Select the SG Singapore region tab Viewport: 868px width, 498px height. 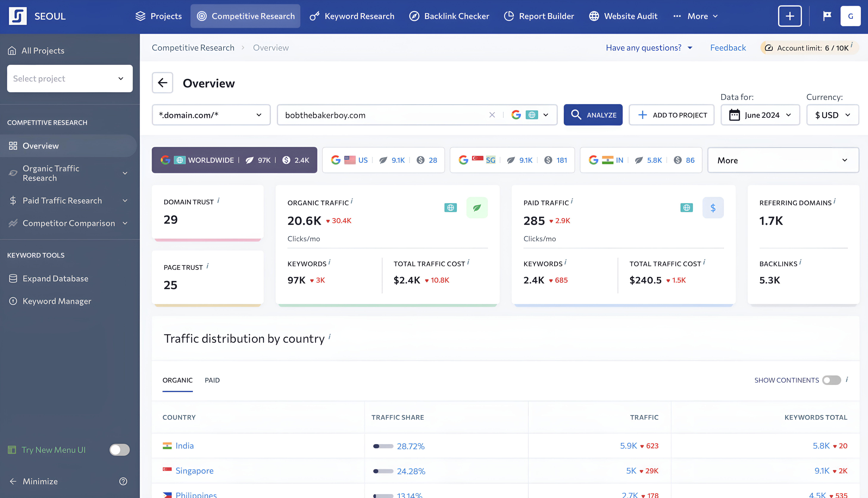click(512, 160)
